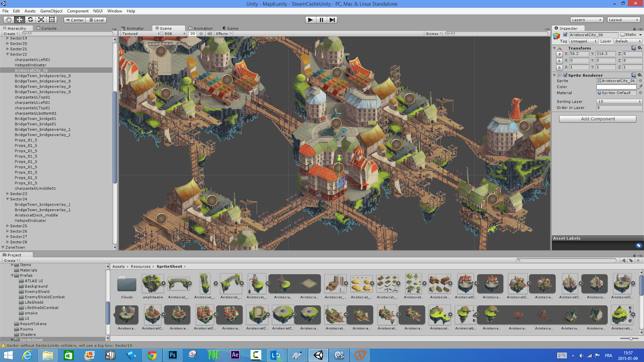
Task: Select the Scale tool in the toolbar
Action: 41,20
